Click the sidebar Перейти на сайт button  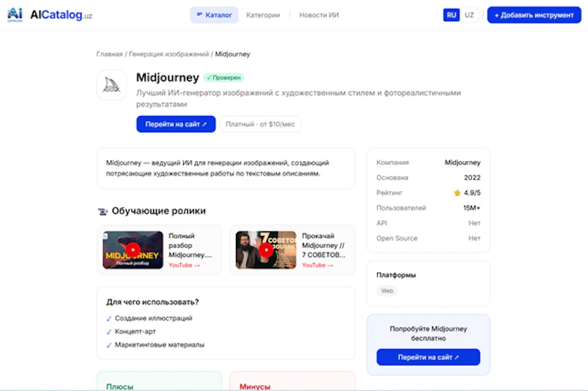429,357
